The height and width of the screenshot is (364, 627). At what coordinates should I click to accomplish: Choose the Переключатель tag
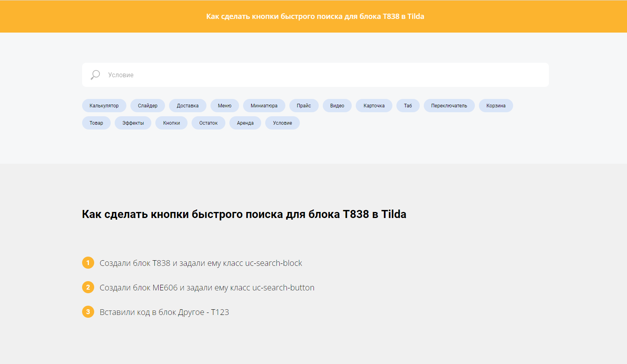point(449,106)
